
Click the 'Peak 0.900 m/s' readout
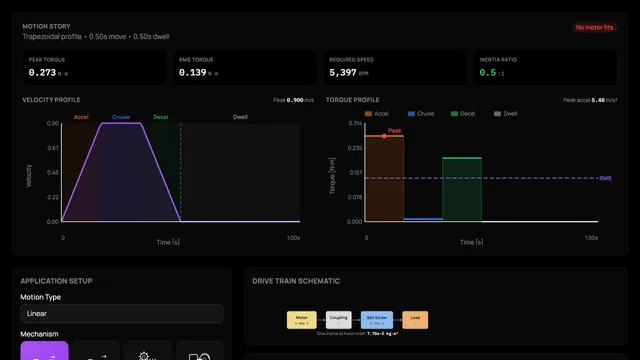tap(293, 100)
